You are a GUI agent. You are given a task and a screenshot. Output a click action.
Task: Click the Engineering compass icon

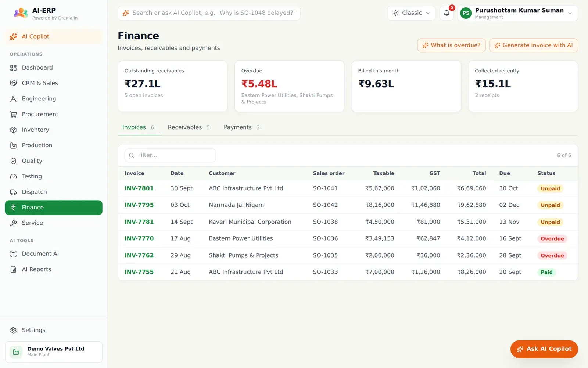tap(14, 99)
